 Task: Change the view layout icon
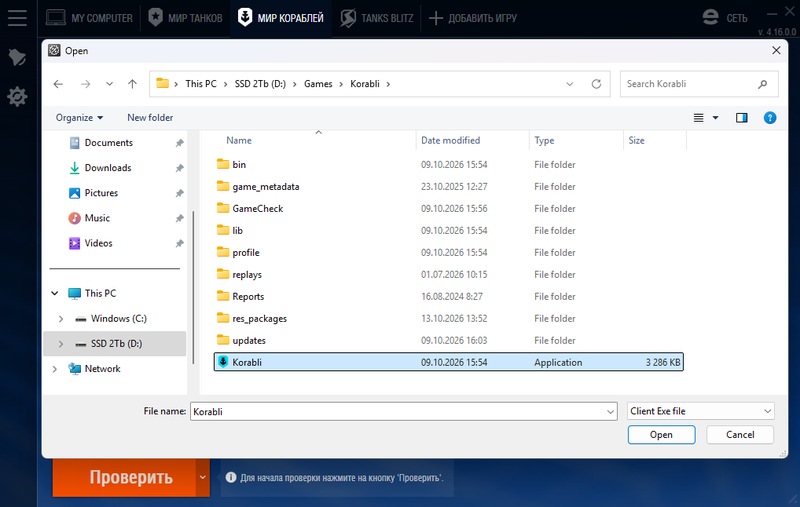698,118
